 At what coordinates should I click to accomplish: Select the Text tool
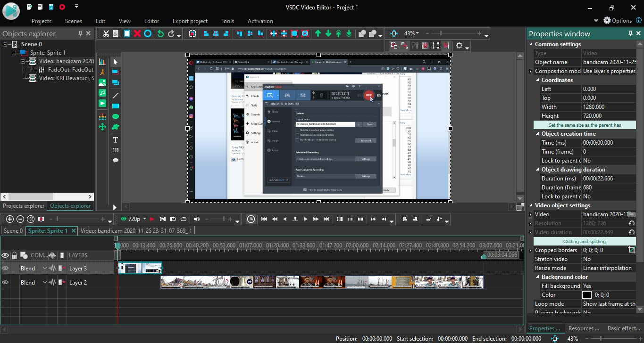(116, 140)
